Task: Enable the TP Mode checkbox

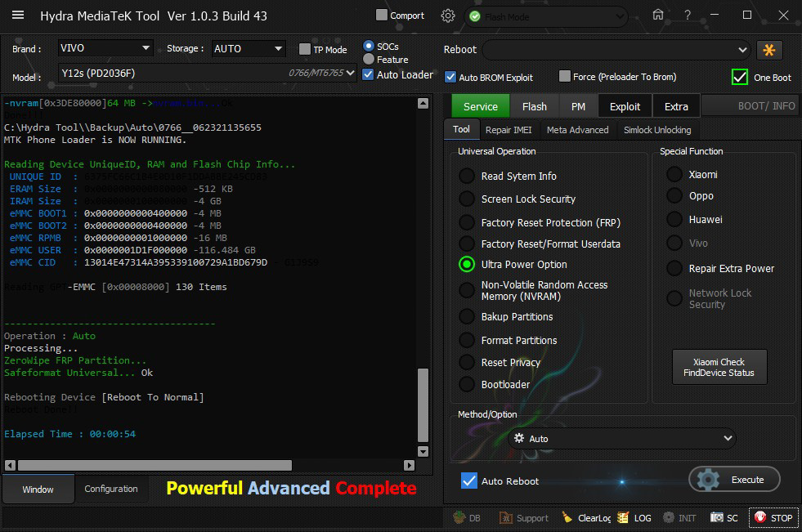Action: pos(305,49)
